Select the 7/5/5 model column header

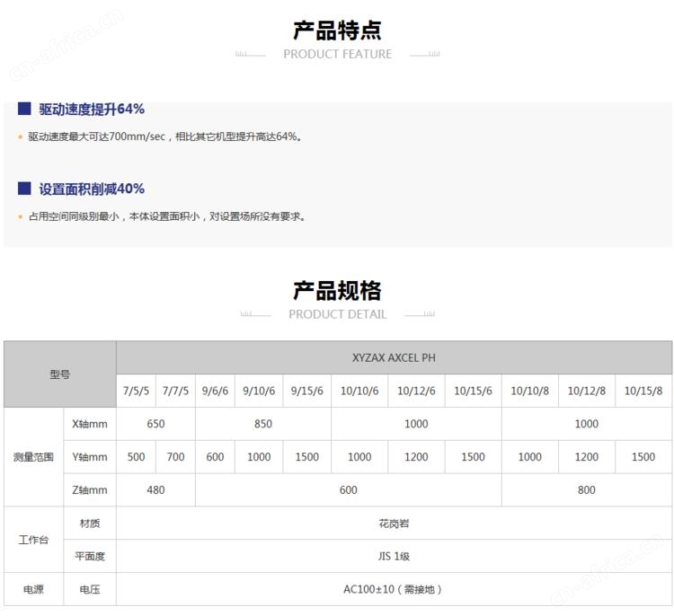136,391
